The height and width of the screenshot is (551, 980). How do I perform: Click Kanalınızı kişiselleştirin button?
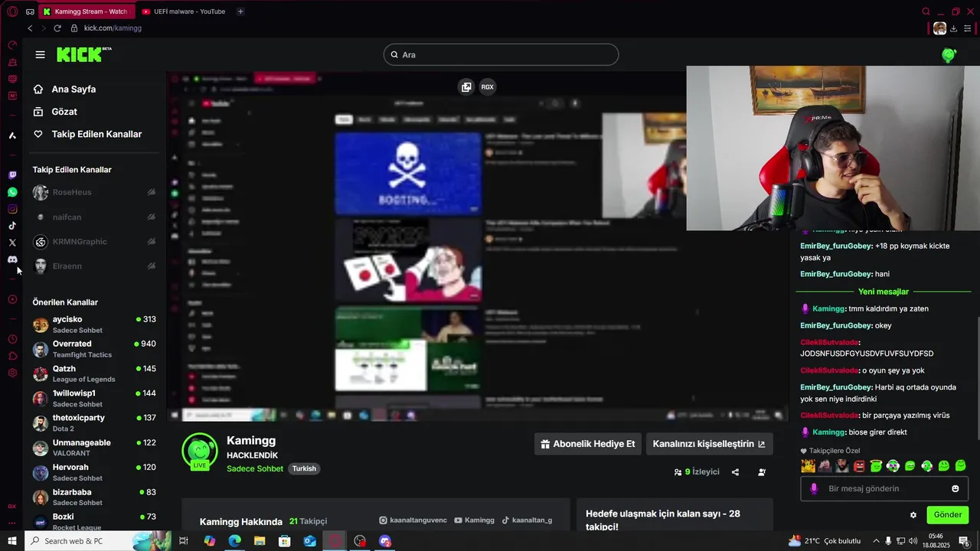709,444
